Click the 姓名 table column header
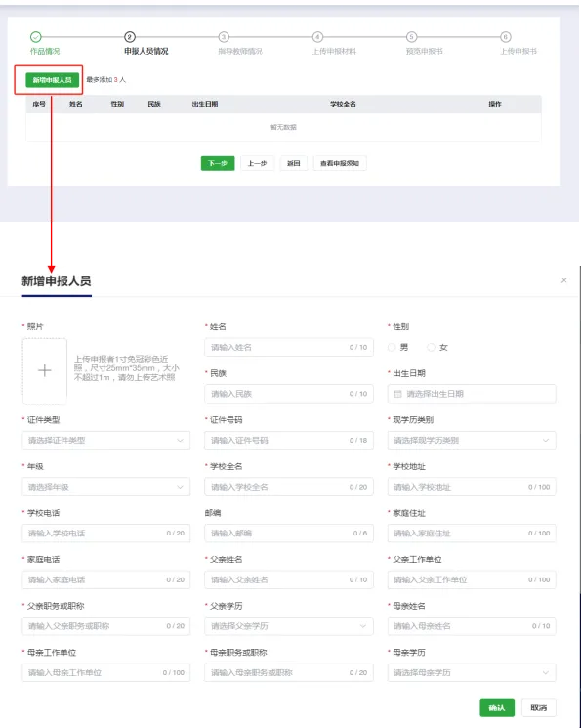581x728 pixels. tap(75, 104)
